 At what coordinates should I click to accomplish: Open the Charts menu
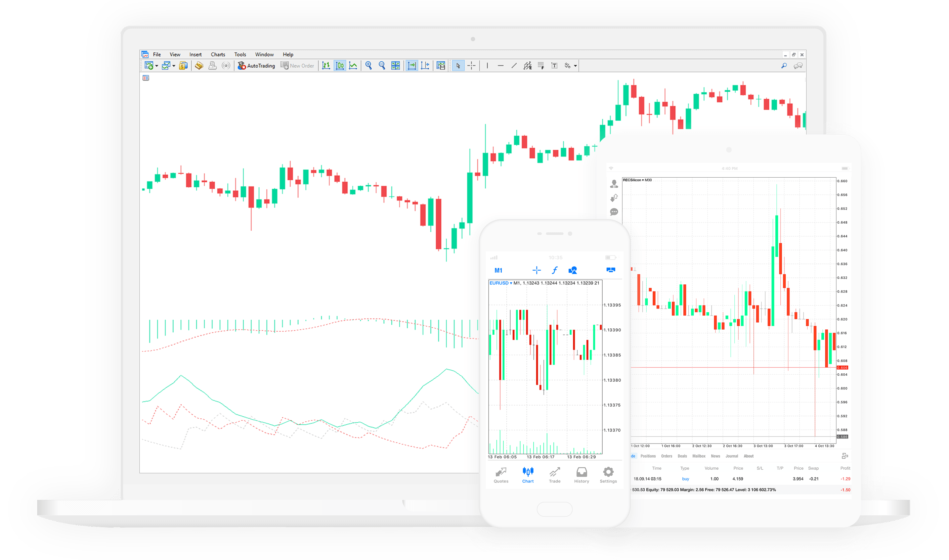point(218,55)
